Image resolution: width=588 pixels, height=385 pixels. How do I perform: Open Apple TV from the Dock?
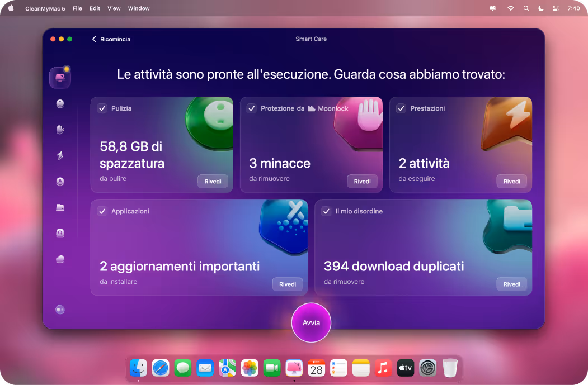click(406, 368)
